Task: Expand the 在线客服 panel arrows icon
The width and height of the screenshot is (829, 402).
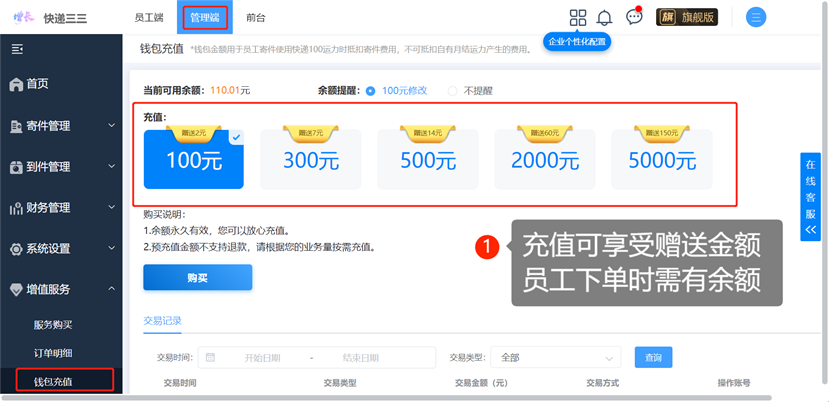Action: [810, 230]
